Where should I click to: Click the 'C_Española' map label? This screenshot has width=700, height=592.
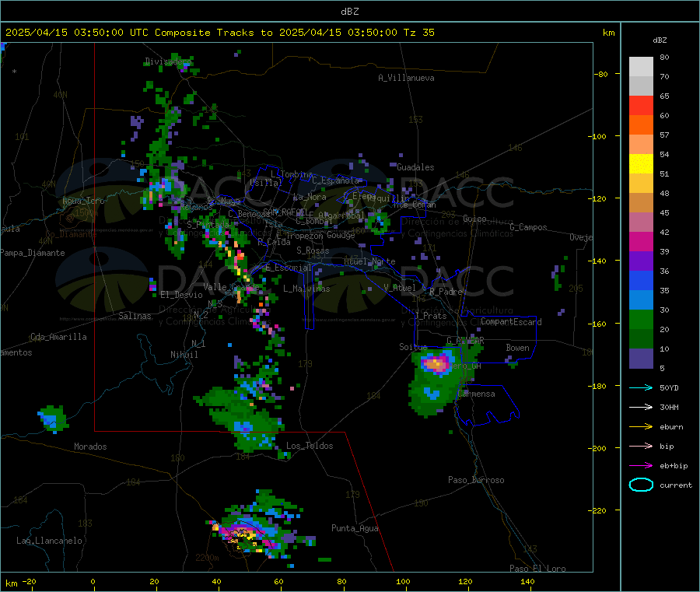(336, 180)
